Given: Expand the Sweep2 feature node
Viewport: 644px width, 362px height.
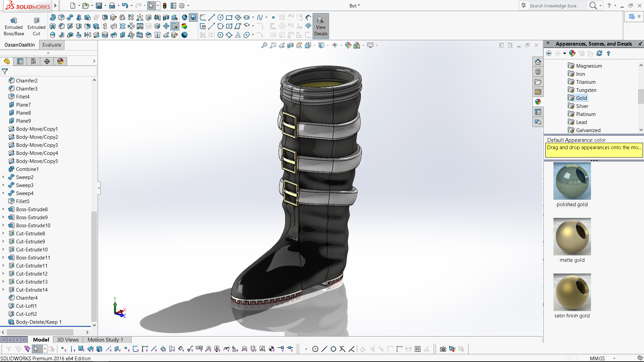Looking at the screenshot, I should (x=3, y=177).
